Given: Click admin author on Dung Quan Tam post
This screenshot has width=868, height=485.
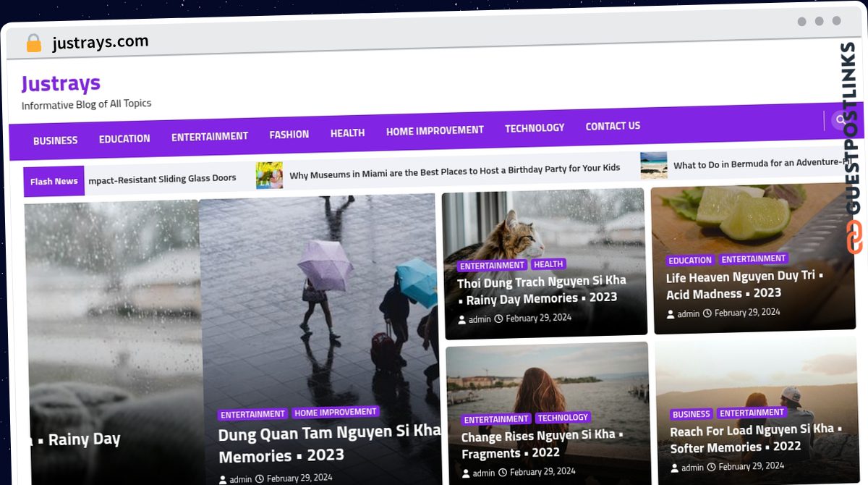Looking at the screenshot, I should pyautogui.click(x=234, y=479).
